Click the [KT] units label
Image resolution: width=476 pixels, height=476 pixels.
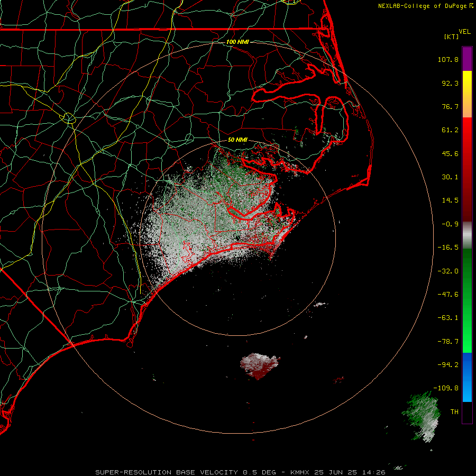(452, 36)
